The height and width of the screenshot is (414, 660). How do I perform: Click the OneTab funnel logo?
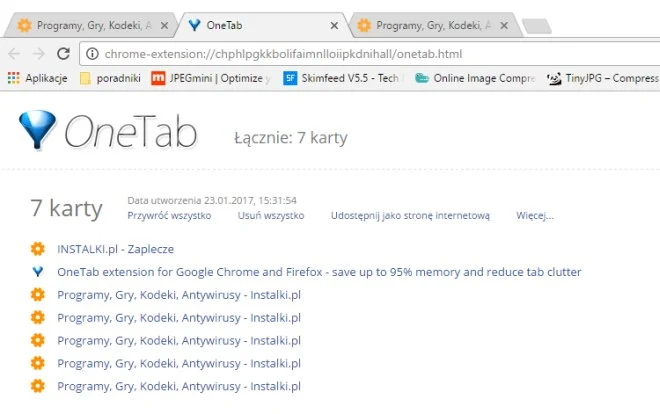point(37,130)
